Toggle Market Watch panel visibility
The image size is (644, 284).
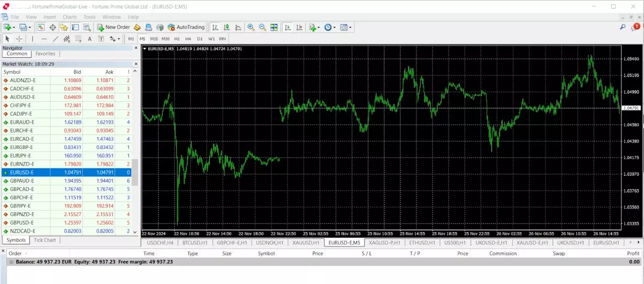[41, 27]
